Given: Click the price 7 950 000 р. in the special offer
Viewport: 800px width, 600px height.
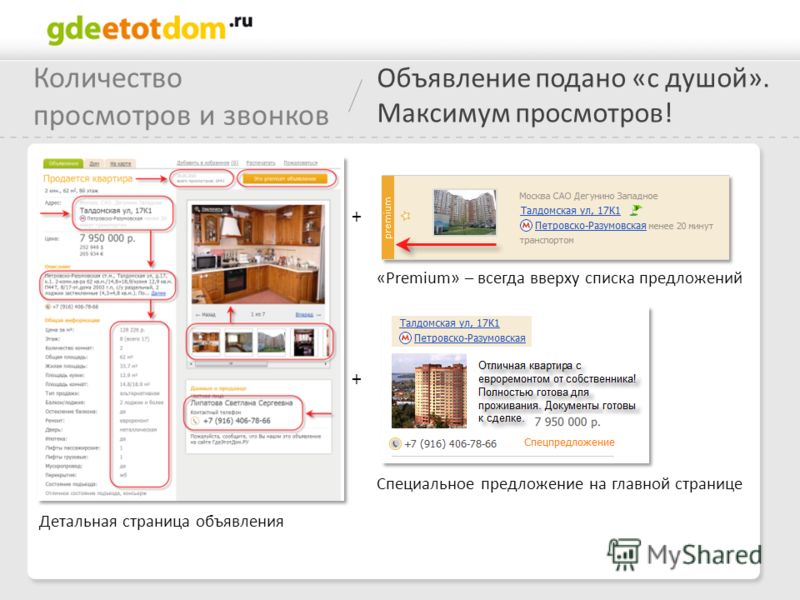Looking at the screenshot, I should point(567,422).
